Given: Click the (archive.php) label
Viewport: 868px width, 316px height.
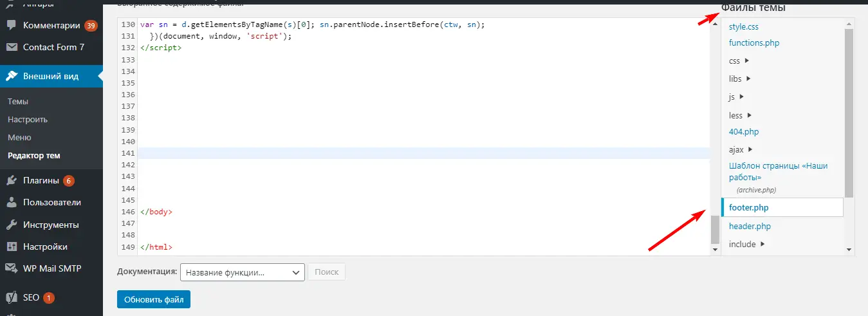Looking at the screenshot, I should tap(756, 190).
